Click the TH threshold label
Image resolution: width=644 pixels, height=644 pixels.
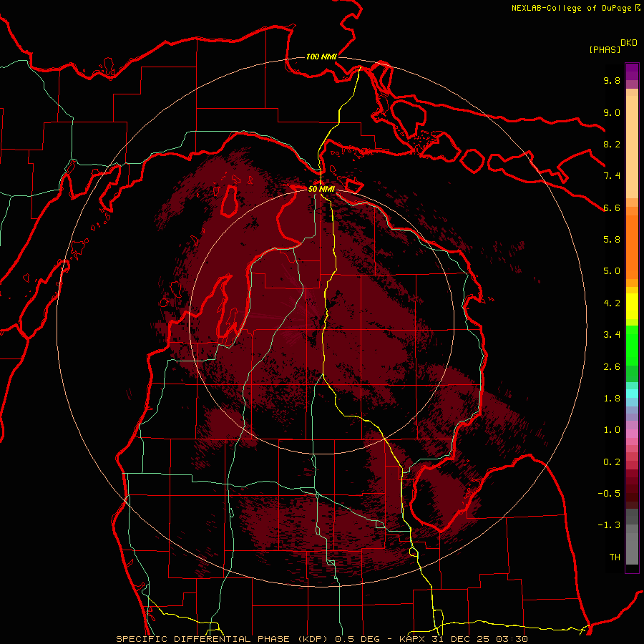tap(615, 557)
